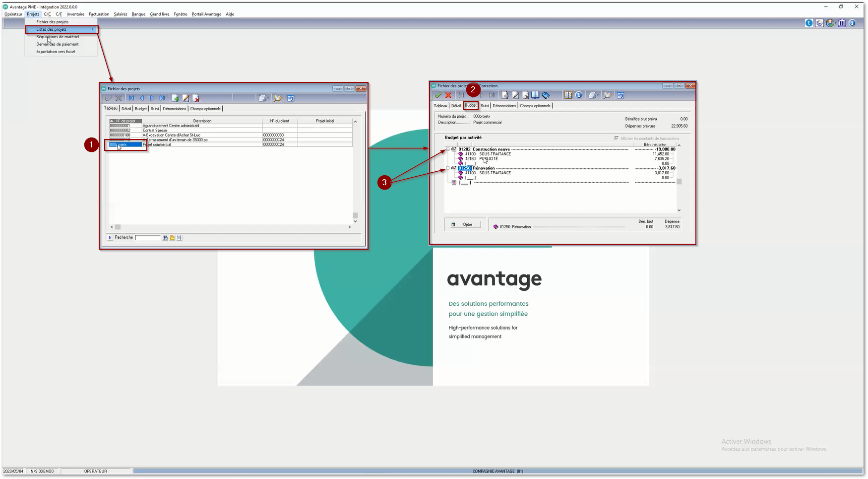This screenshot has height=479, width=868.
Task: Click the Recherche text field
Action: point(148,238)
